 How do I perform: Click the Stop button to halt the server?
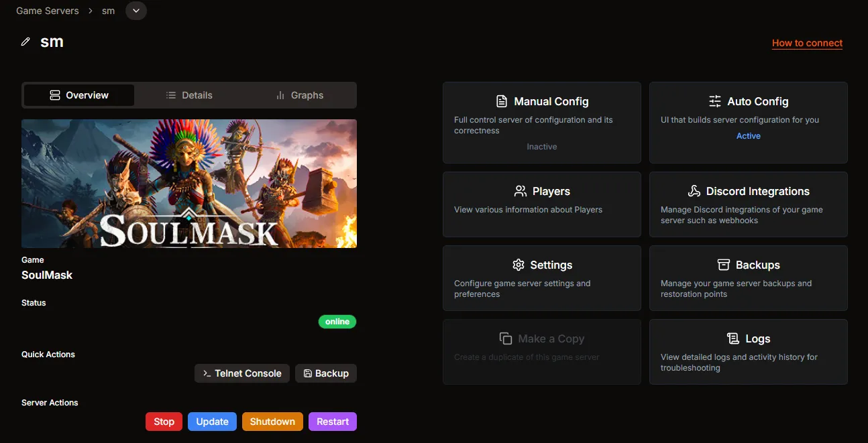tap(164, 421)
